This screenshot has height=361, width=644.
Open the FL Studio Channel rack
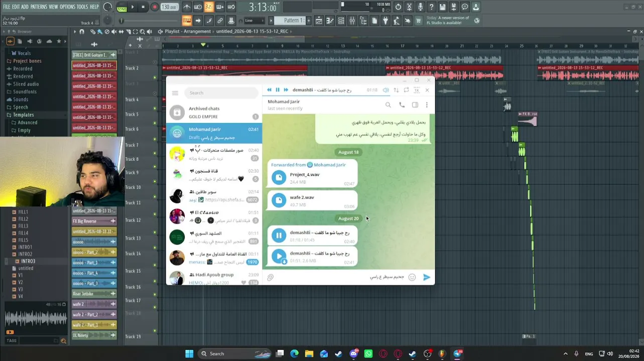(341, 21)
